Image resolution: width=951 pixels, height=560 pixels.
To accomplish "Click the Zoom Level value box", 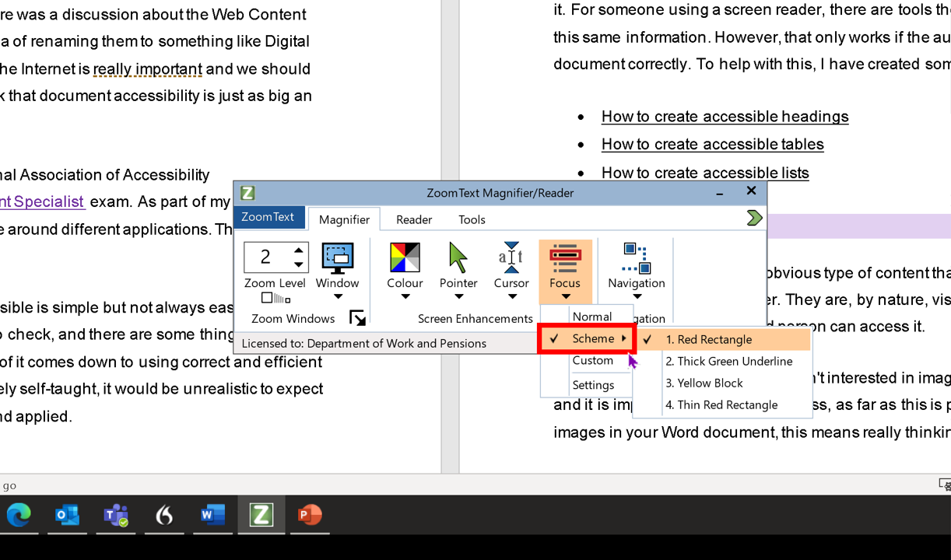I will 266,257.
